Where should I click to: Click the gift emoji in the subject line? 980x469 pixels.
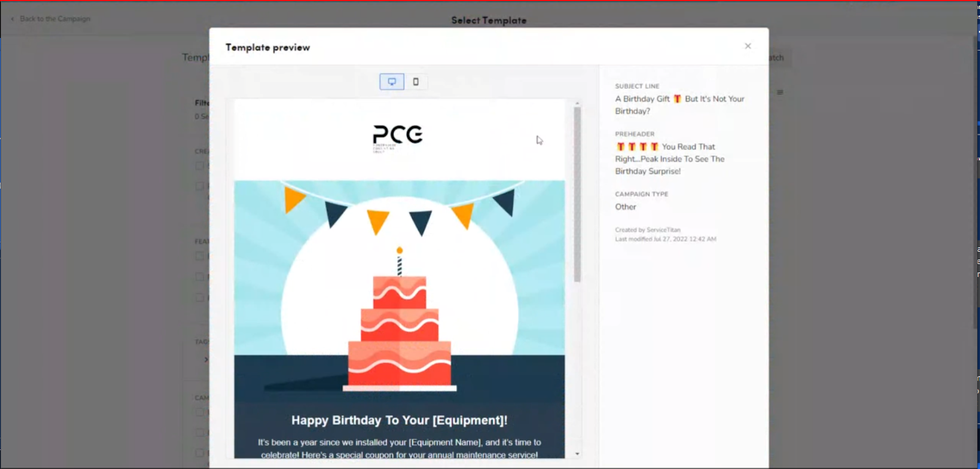677,99
